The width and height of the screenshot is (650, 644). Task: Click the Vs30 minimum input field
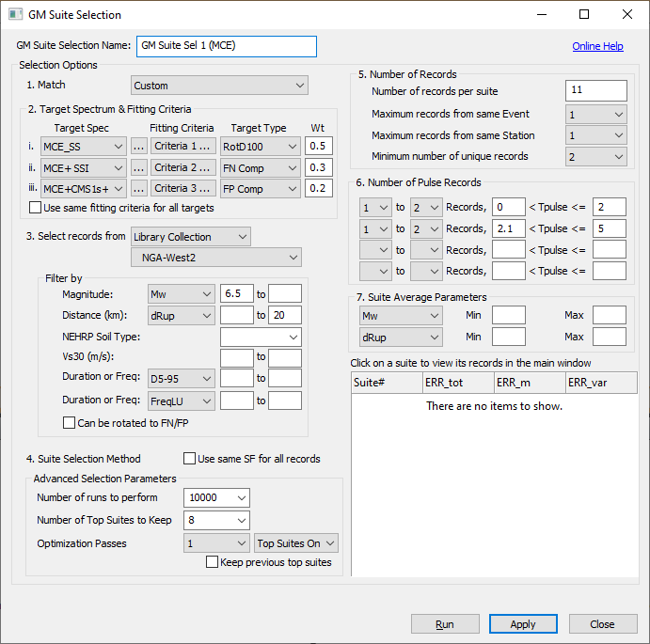pos(237,357)
